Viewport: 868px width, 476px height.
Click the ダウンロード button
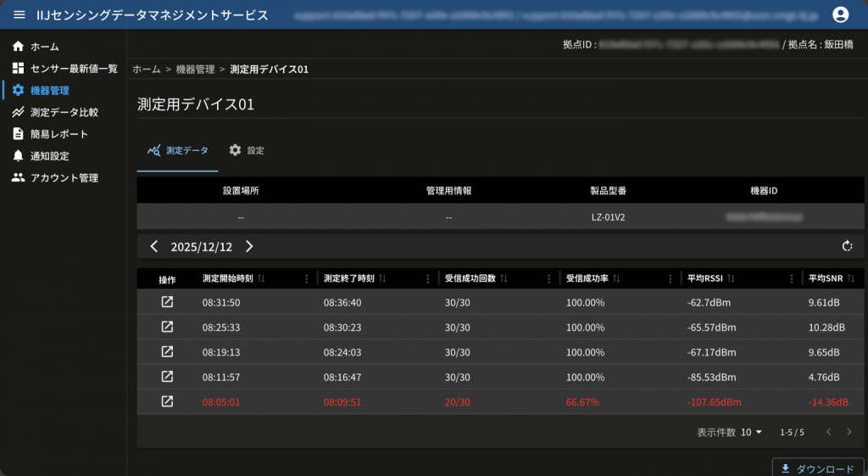[818, 468]
